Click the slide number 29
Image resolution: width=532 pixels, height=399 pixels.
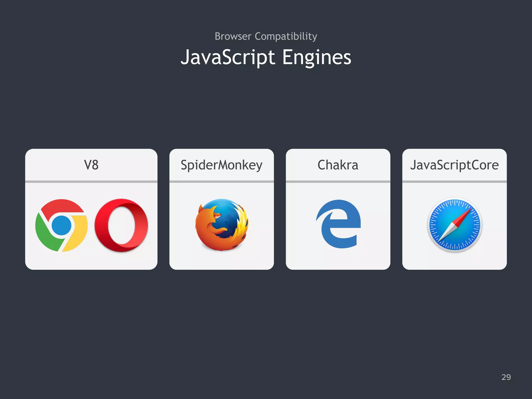tap(506, 377)
